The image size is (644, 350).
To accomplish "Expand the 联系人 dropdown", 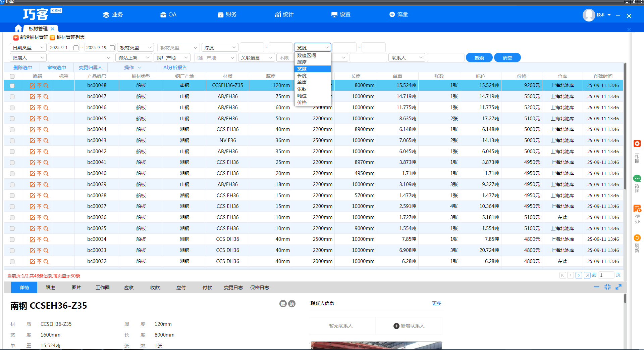I will (x=407, y=58).
